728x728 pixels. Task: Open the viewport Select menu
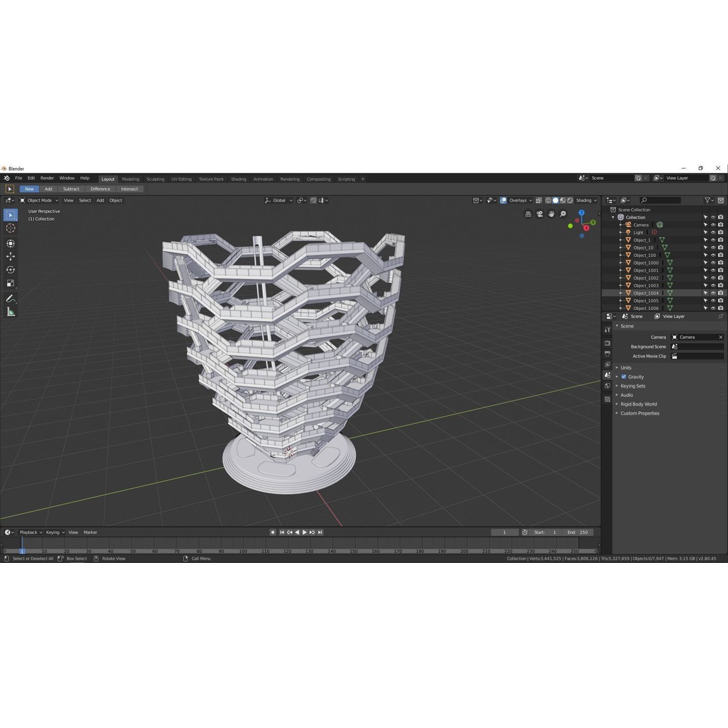tap(85, 201)
